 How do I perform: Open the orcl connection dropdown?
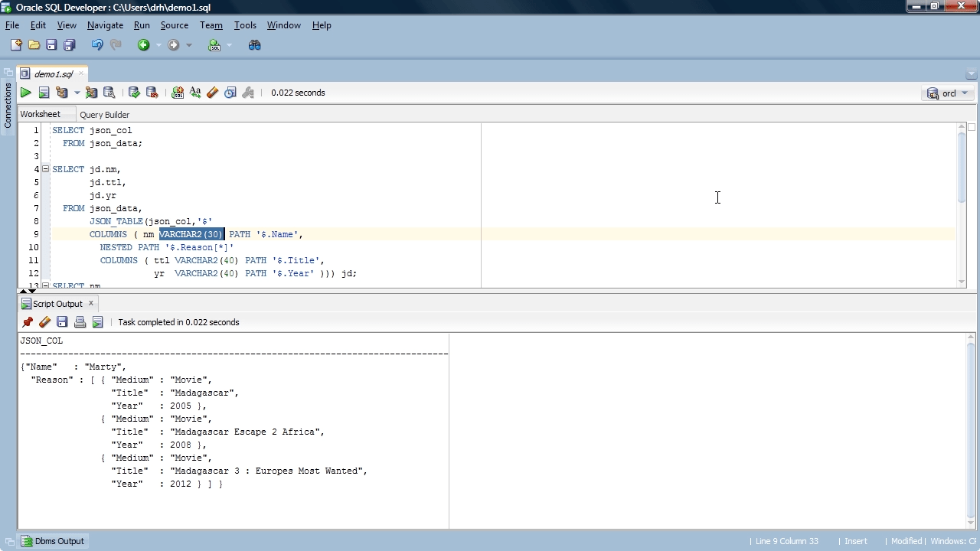coord(963,93)
